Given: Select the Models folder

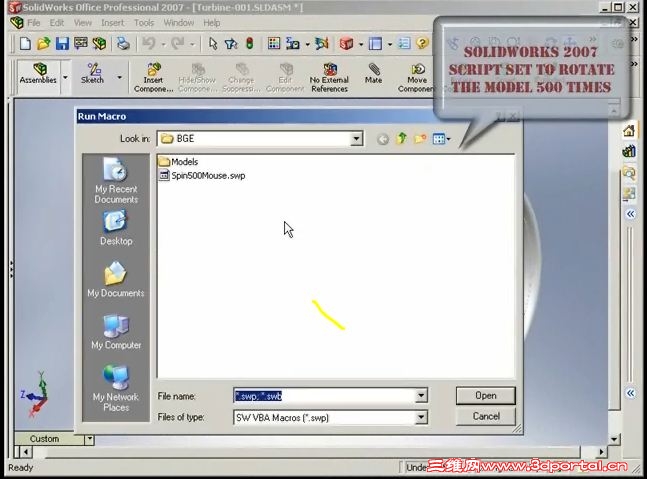Looking at the screenshot, I should click(179, 162).
